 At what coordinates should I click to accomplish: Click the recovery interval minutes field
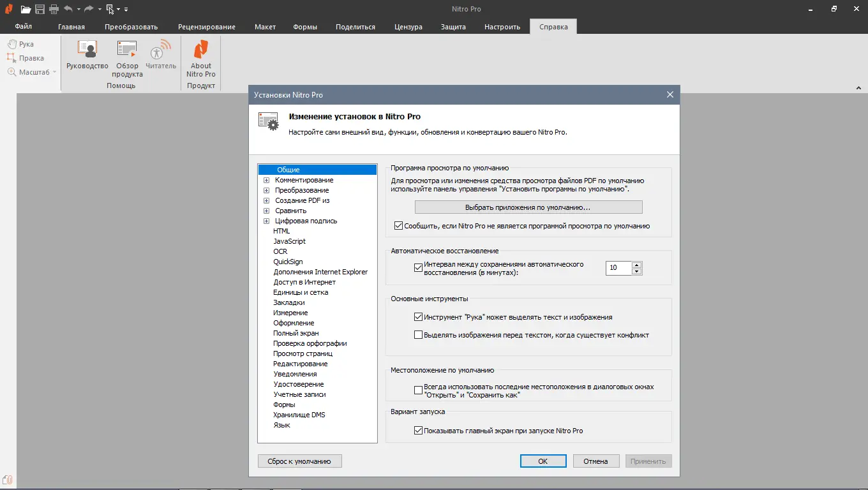click(x=618, y=268)
